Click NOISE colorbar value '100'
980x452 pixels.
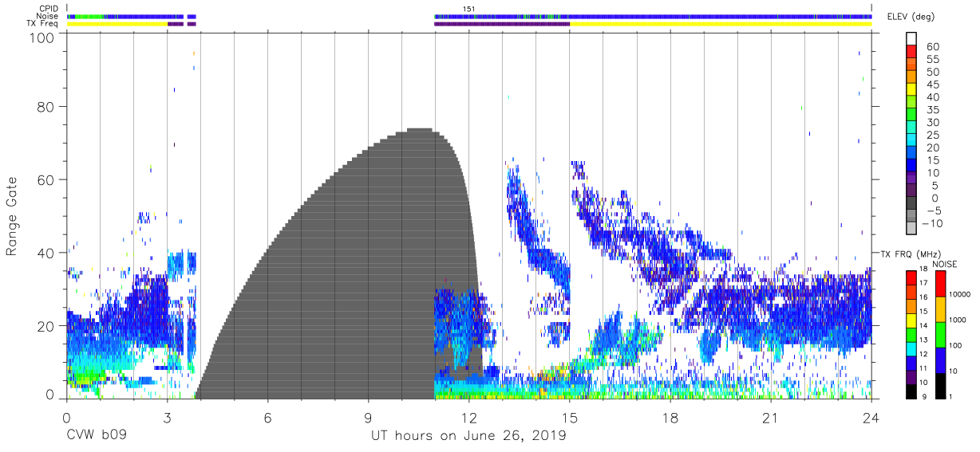tap(955, 345)
